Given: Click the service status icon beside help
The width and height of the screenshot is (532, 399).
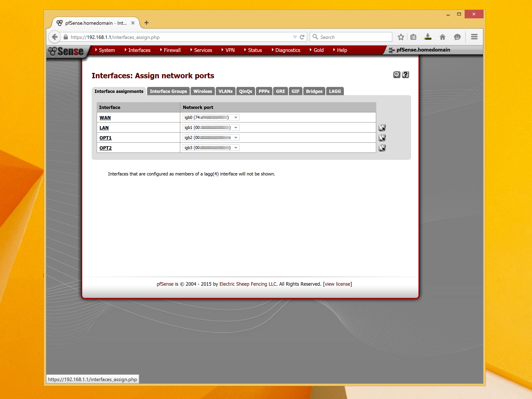Looking at the screenshot, I should pyautogui.click(x=397, y=75).
